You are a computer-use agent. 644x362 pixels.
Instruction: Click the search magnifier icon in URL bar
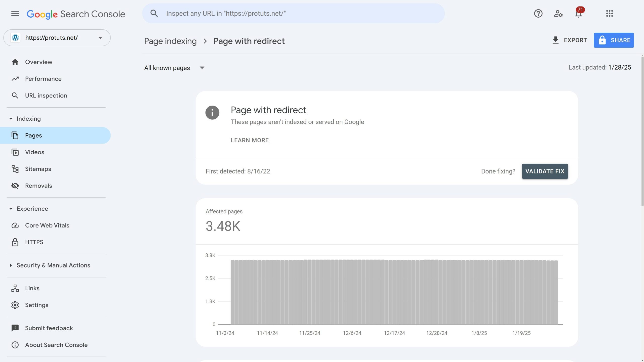coord(154,14)
